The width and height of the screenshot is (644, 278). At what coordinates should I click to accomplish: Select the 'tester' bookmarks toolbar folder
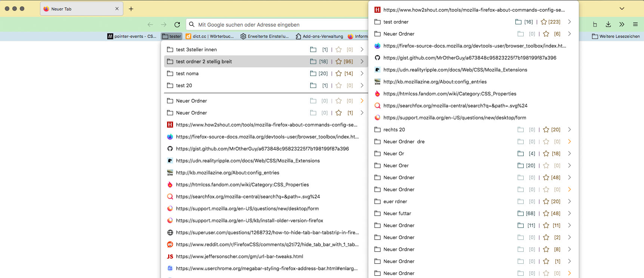click(172, 36)
